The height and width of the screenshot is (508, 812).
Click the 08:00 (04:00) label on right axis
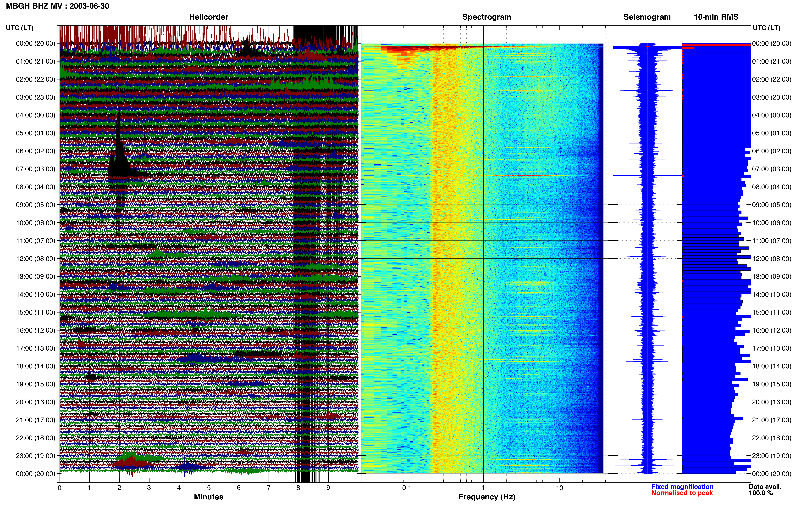tap(772, 187)
